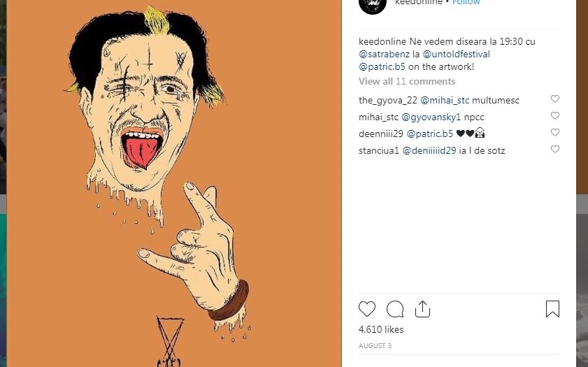Follow the keedonline account
This screenshot has height=367, width=588.
pos(466,3)
